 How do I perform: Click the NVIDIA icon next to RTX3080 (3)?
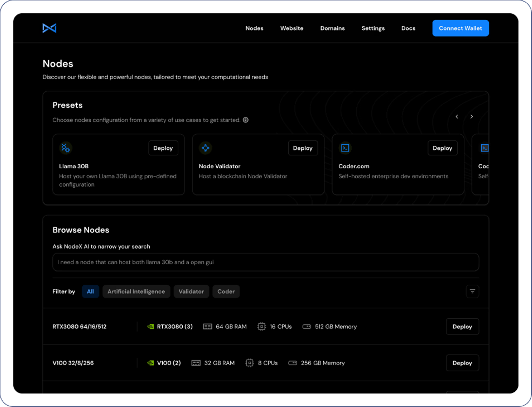[x=150, y=326]
